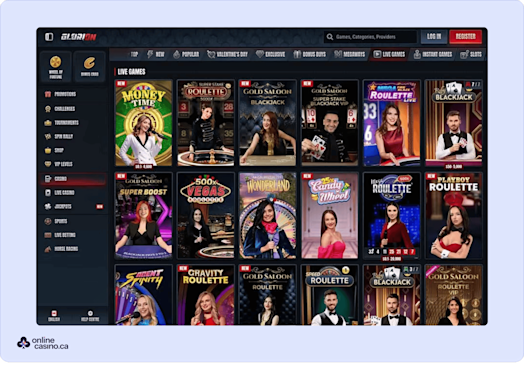The image size is (524, 372).
Task: Click the Live Betting icon in sidebar
Action: coord(48,235)
